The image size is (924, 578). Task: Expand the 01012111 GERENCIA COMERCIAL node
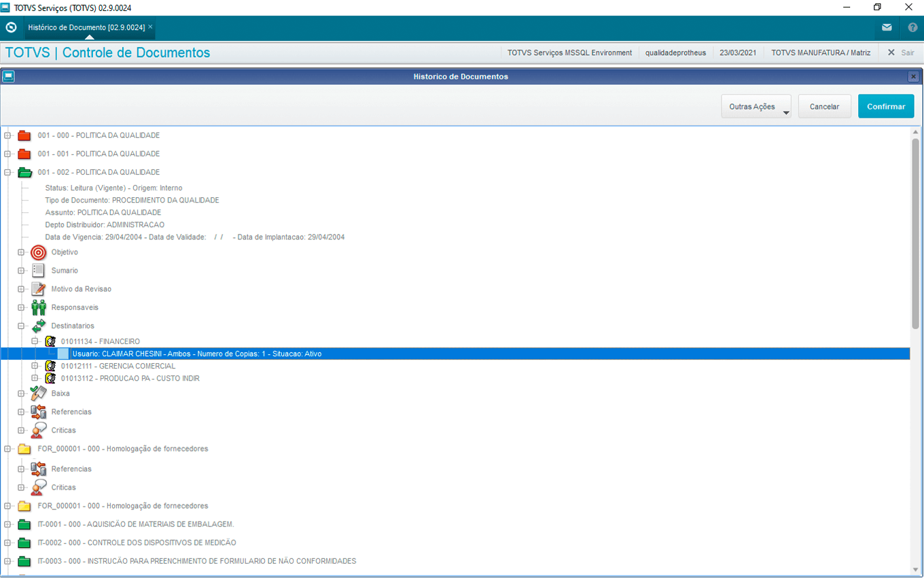[35, 366]
